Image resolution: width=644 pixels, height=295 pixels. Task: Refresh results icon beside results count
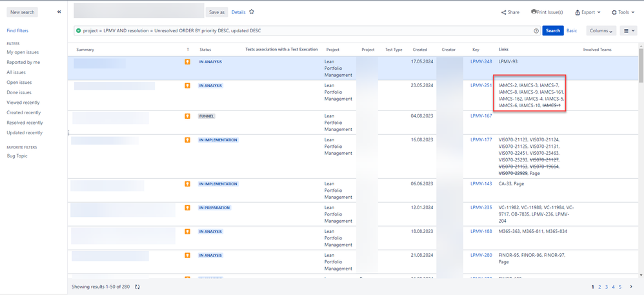click(137, 287)
